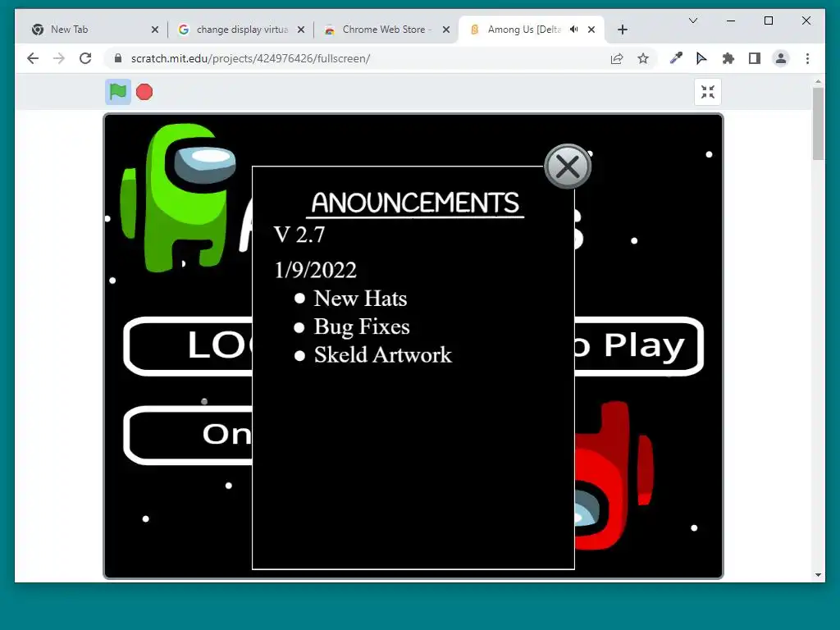Viewport: 840px width, 630px height.
Task: Close the Anouncements popup with X button
Action: 568,167
